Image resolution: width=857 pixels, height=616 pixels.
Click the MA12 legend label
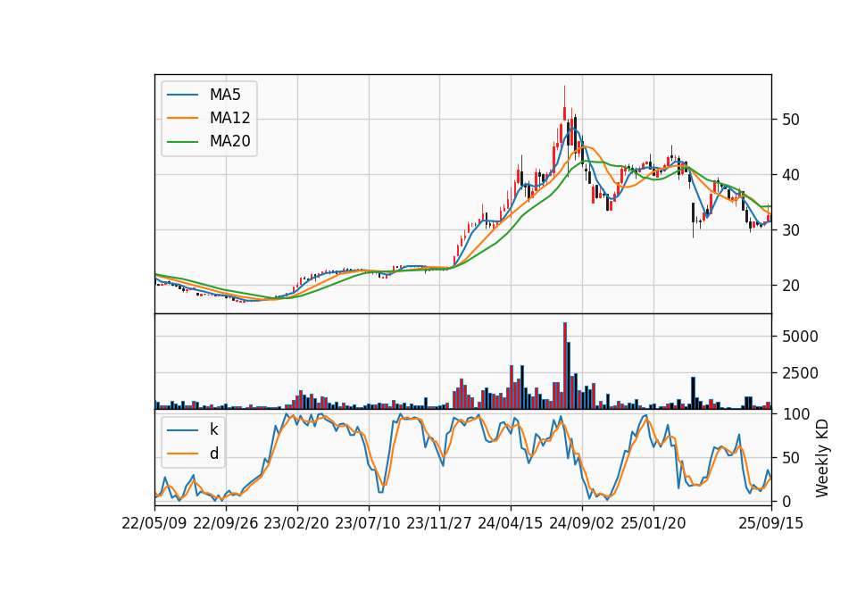(x=229, y=118)
